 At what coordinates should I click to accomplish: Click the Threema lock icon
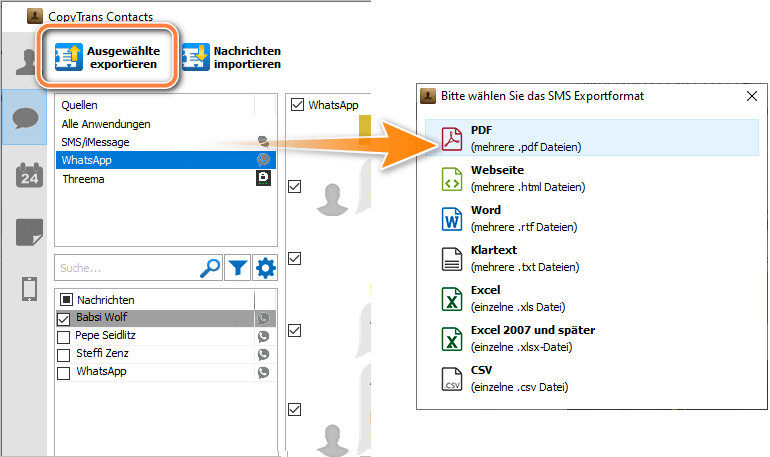263,178
